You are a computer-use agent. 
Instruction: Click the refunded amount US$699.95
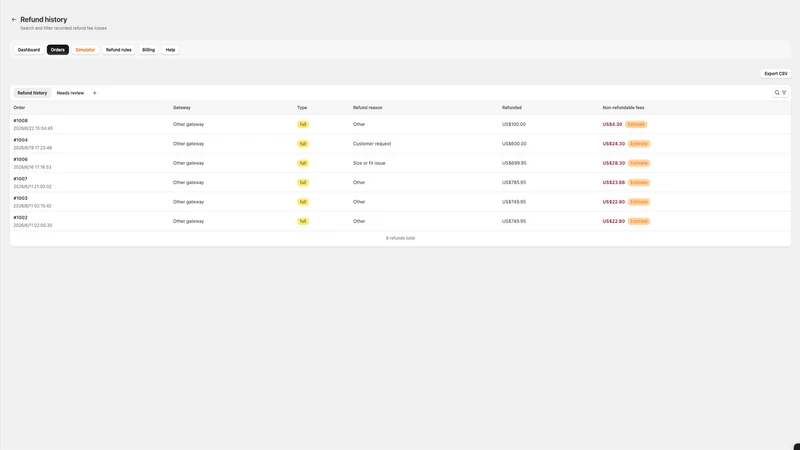(x=514, y=163)
